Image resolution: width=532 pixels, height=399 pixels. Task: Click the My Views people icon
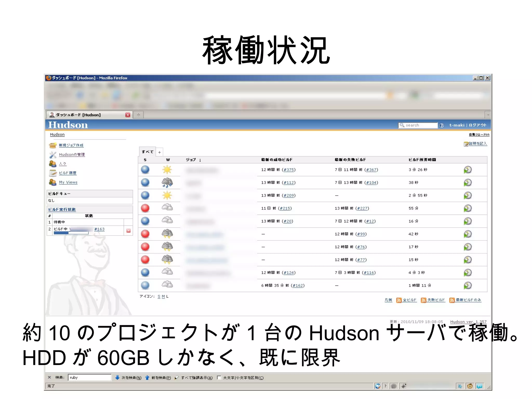point(53,182)
